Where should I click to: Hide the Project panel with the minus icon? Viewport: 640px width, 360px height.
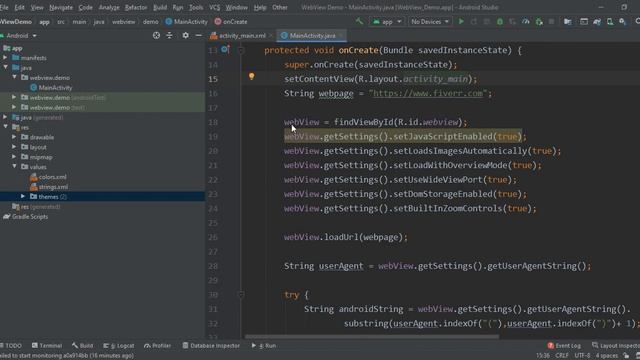pos(198,36)
